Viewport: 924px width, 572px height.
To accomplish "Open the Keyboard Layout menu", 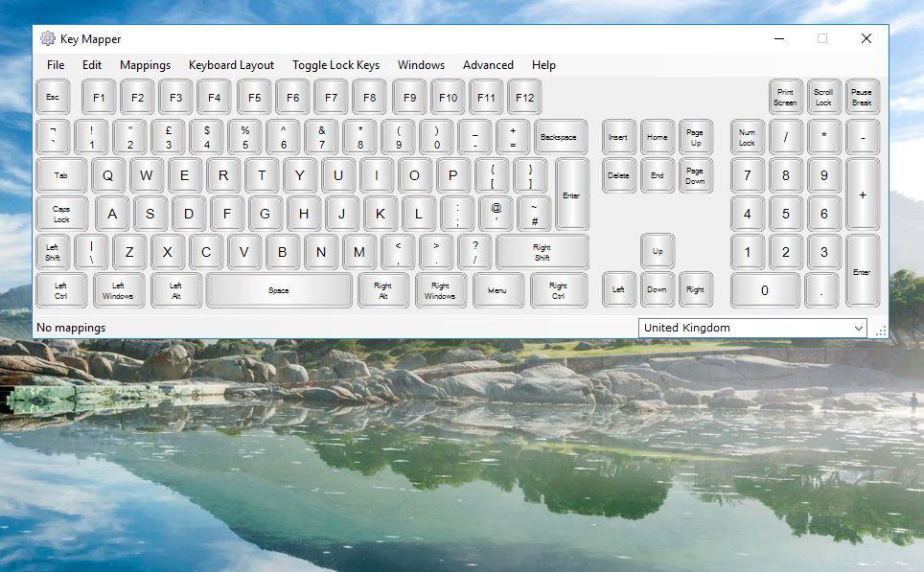I will coord(230,65).
